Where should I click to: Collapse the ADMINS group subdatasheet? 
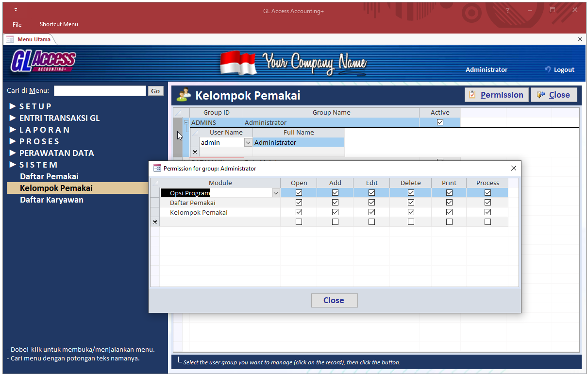click(186, 122)
